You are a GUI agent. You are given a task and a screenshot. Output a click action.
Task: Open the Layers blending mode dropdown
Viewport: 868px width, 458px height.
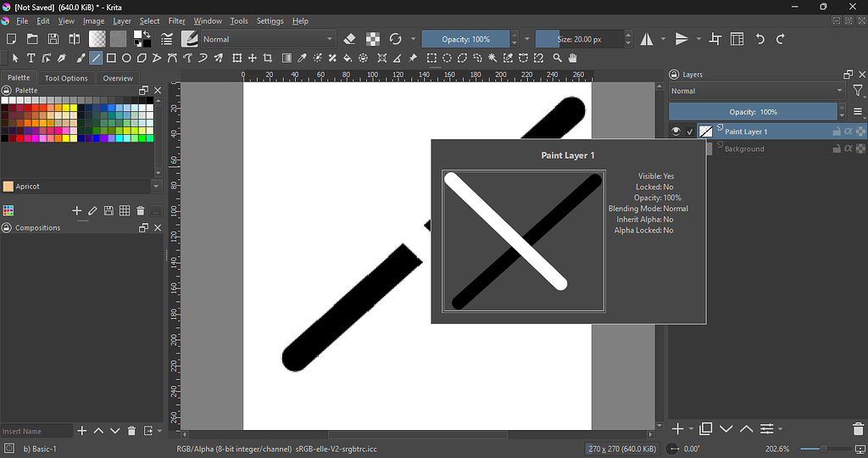coord(757,91)
